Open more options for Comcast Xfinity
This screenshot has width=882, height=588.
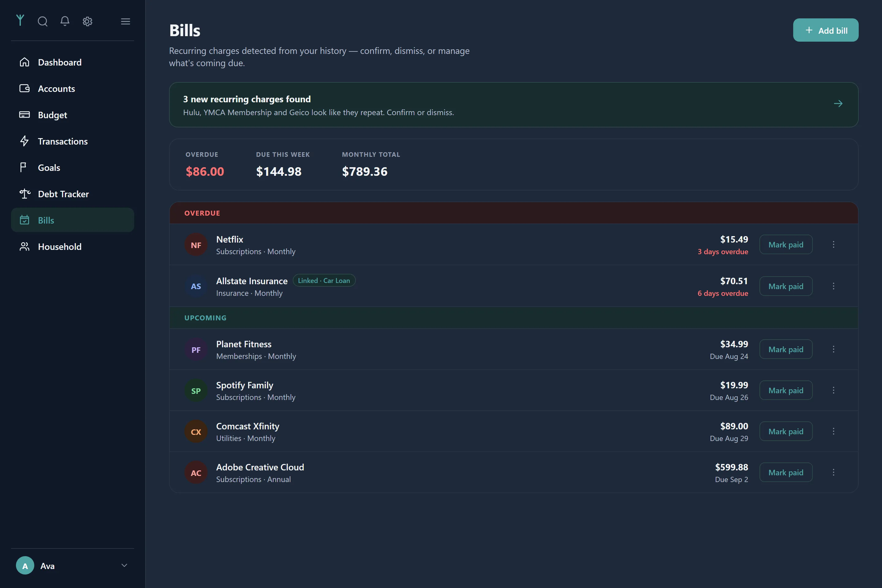pos(833,431)
